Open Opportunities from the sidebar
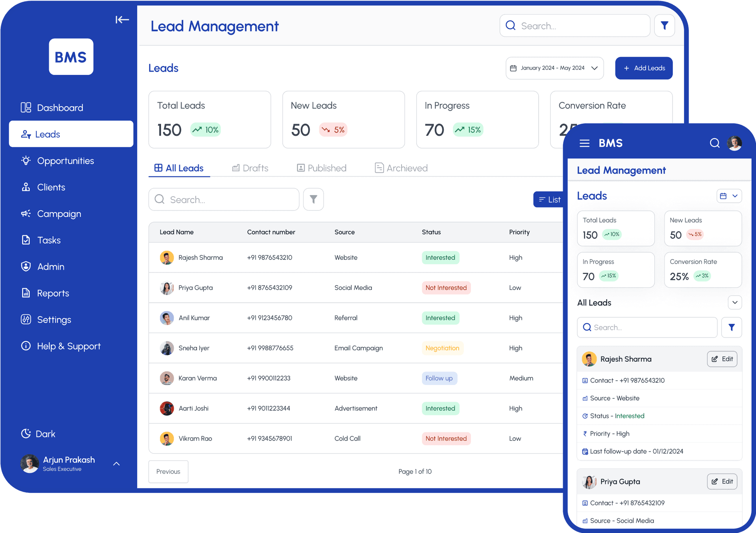The image size is (756, 533). click(x=65, y=161)
